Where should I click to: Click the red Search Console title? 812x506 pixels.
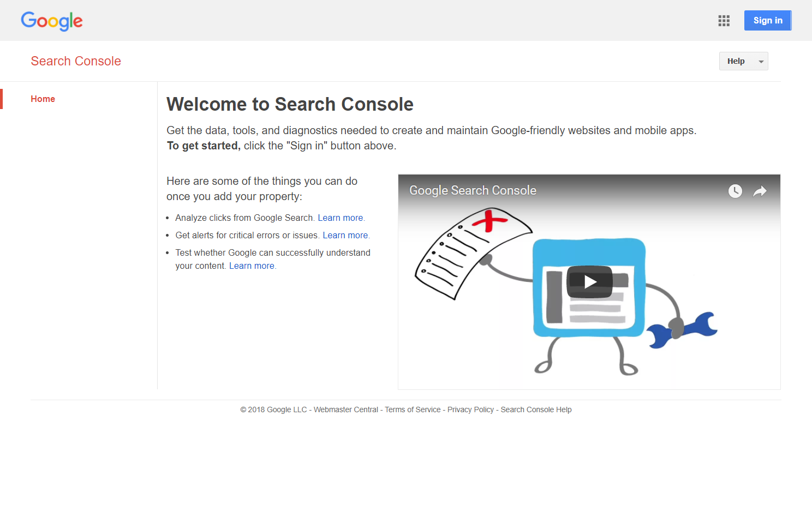pyautogui.click(x=76, y=61)
